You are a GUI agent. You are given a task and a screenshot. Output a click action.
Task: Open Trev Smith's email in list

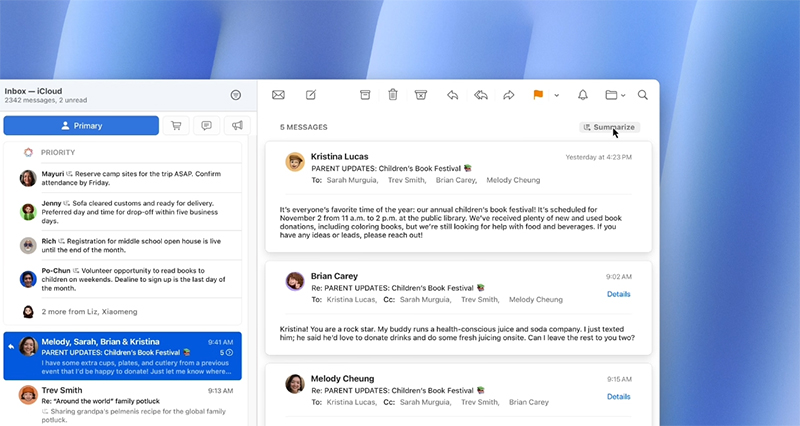[121, 402]
